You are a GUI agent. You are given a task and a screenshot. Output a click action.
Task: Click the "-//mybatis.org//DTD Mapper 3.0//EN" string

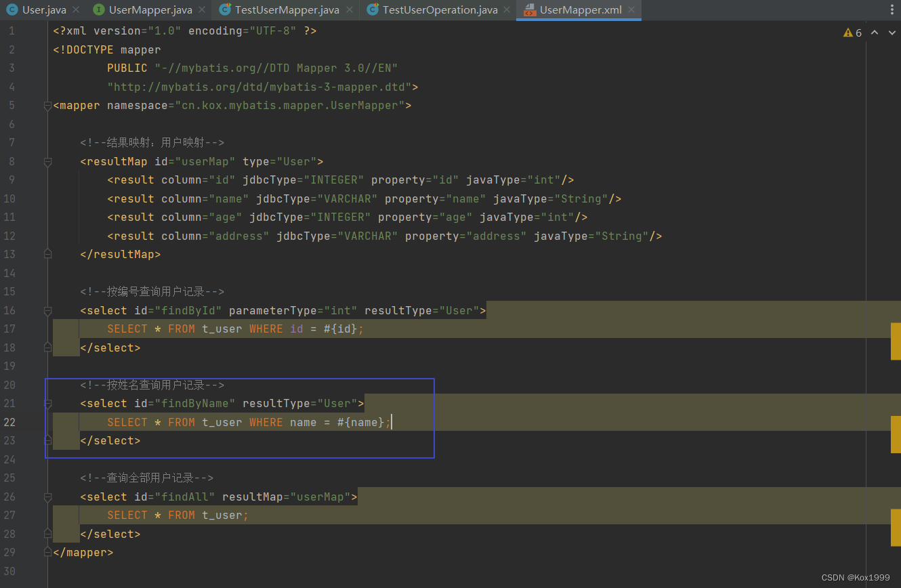(276, 68)
